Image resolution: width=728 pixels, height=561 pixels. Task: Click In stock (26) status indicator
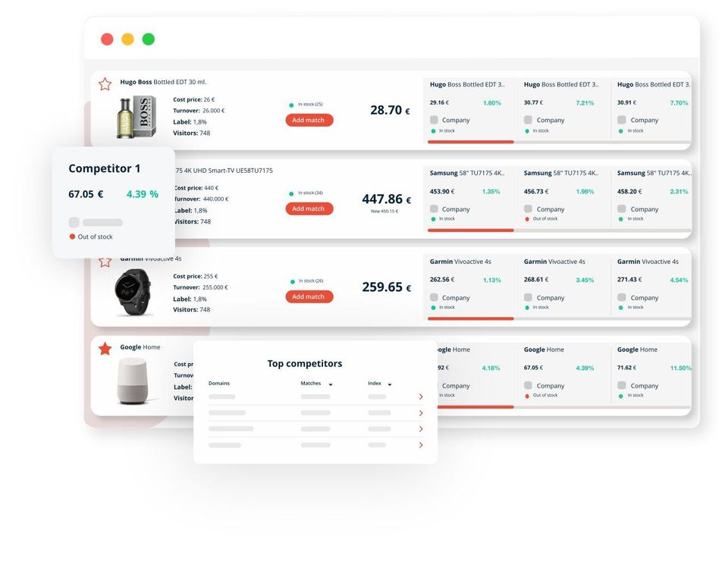[x=307, y=281]
